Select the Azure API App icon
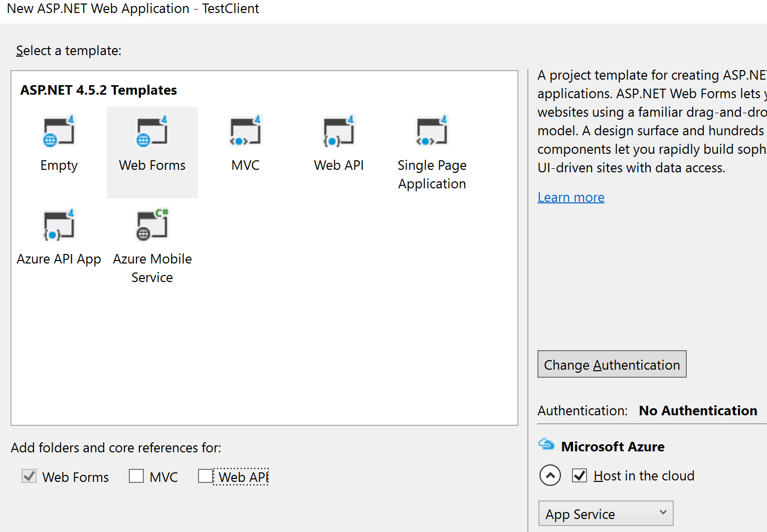 point(59,225)
